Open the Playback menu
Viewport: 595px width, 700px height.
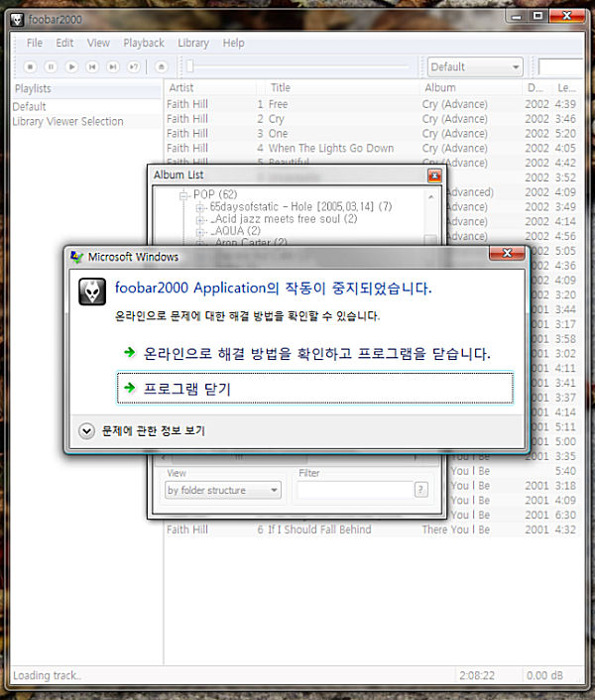[144, 43]
